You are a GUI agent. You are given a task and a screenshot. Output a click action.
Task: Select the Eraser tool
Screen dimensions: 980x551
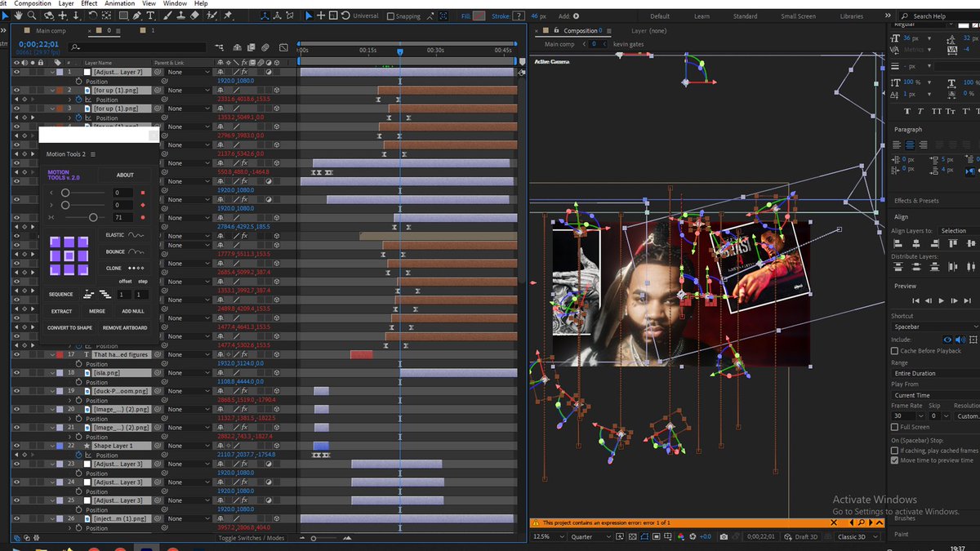point(194,16)
